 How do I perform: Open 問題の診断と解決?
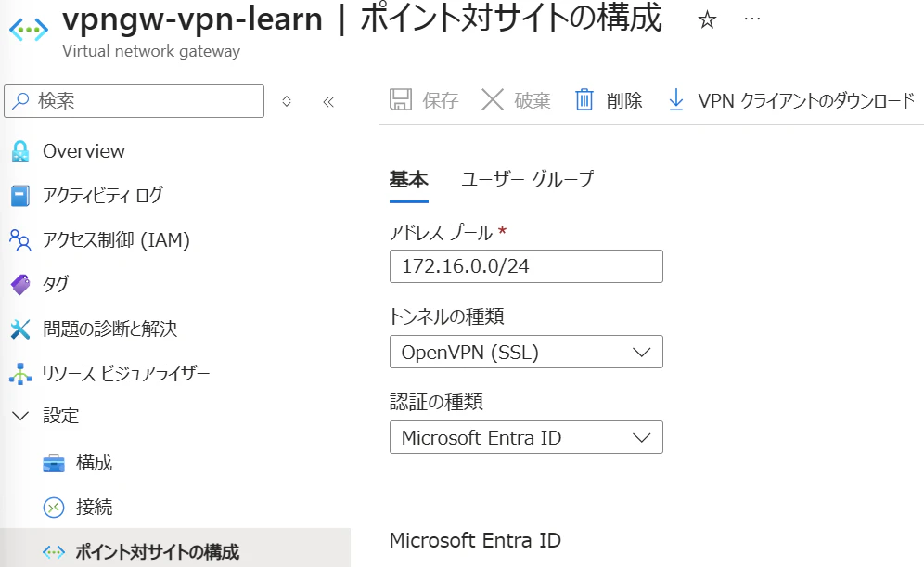[x=110, y=329]
